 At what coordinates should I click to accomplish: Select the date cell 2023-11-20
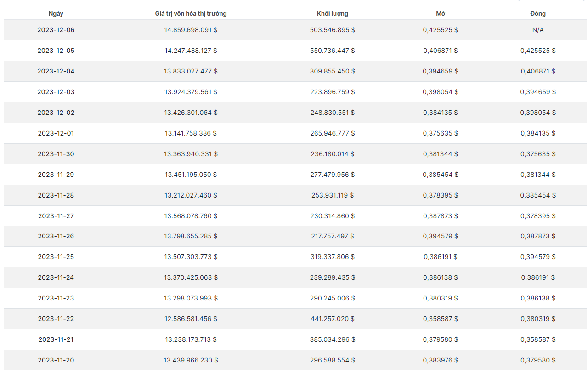[x=56, y=360]
